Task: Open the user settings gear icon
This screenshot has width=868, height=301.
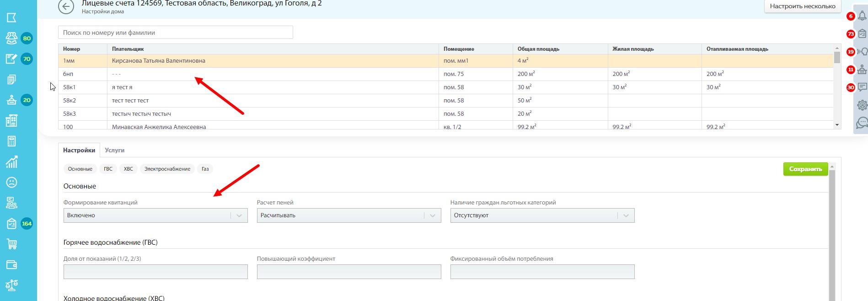Action: [862, 105]
